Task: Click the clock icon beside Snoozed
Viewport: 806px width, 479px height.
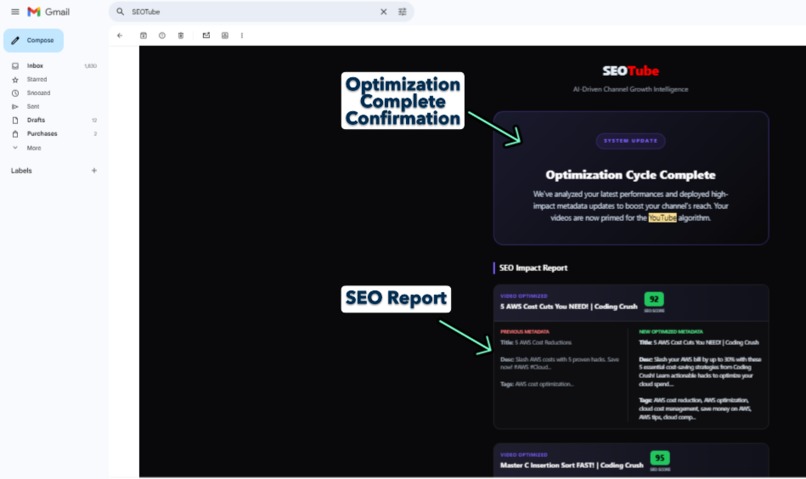Action: tap(15, 93)
